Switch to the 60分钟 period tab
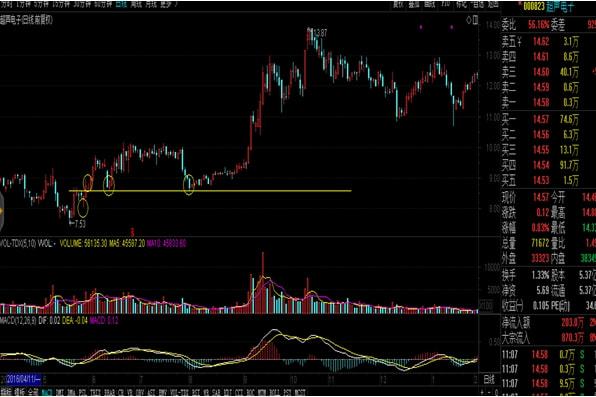Image resolution: width=596 pixels, height=397 pixels. 103,4
